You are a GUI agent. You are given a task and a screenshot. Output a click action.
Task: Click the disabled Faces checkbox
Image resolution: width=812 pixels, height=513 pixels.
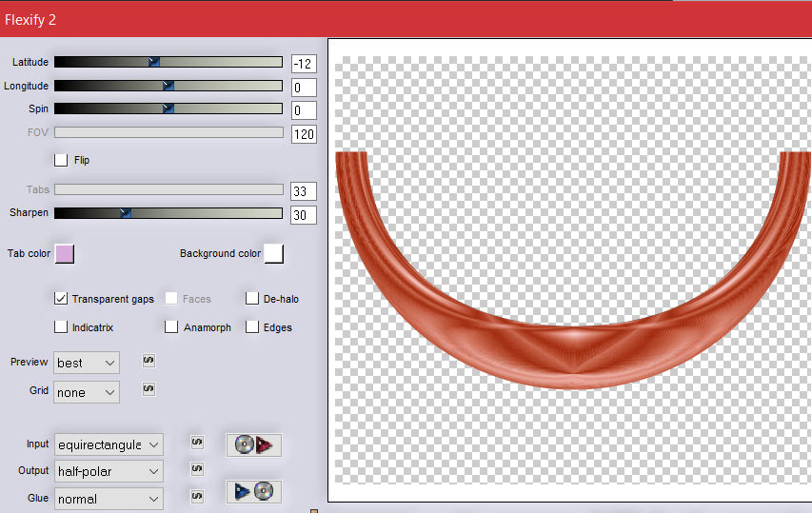(171, 299)
